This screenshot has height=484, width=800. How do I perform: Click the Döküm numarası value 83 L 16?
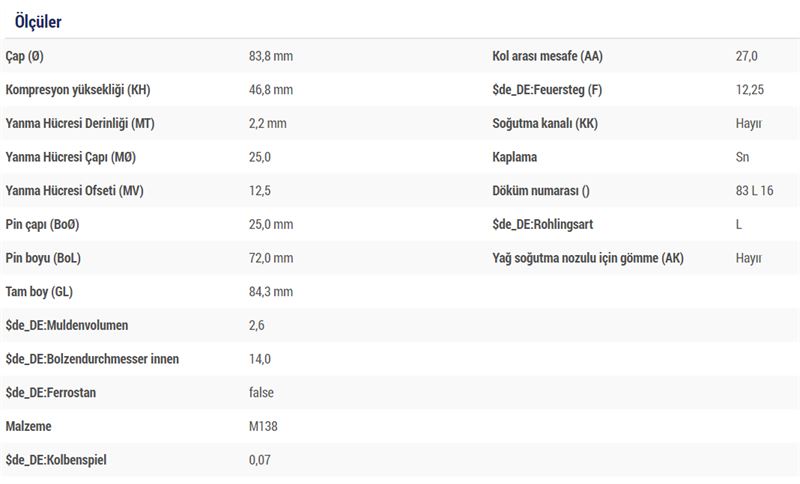tap(755, 191)
